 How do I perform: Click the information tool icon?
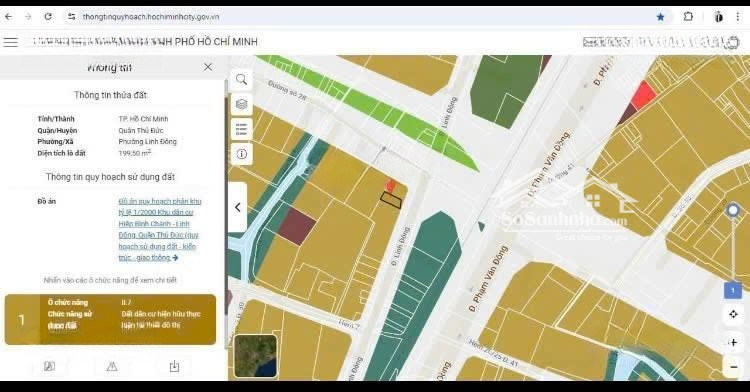(x=242, y=154)
